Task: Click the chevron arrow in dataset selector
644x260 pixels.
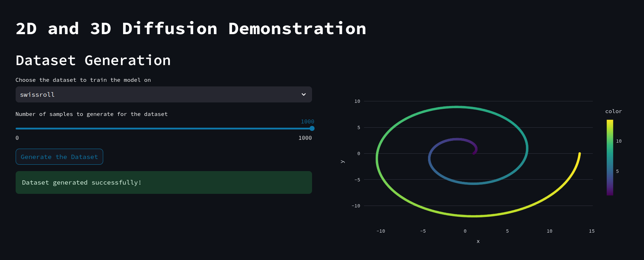Action: click(x=303, y=95)
